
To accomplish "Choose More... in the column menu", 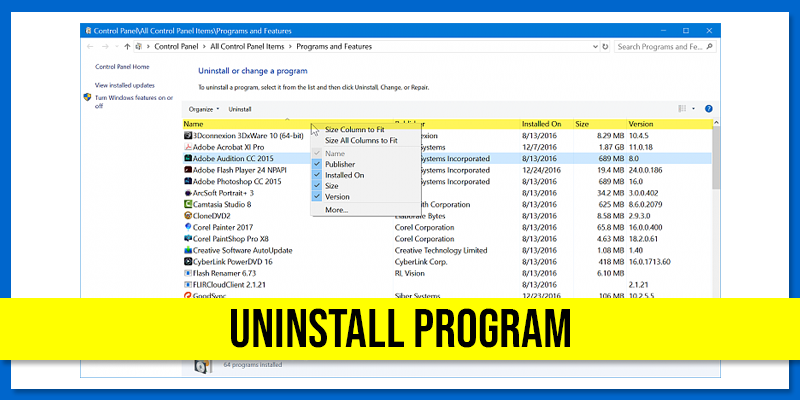I will tap(336, 210).
